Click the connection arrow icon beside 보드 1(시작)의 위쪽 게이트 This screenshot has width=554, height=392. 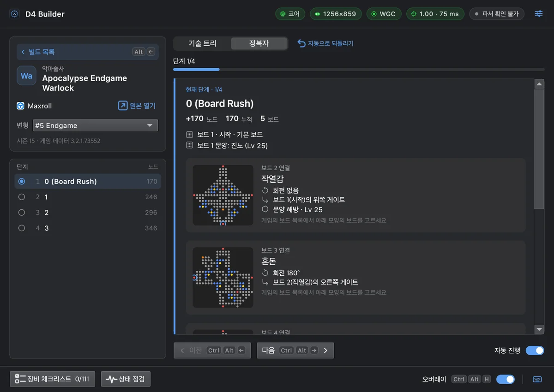[265, 200]
